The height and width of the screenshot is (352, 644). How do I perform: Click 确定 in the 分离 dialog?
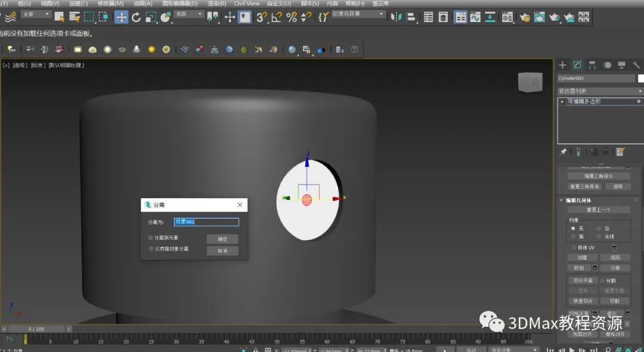click(x=222, y=239)
